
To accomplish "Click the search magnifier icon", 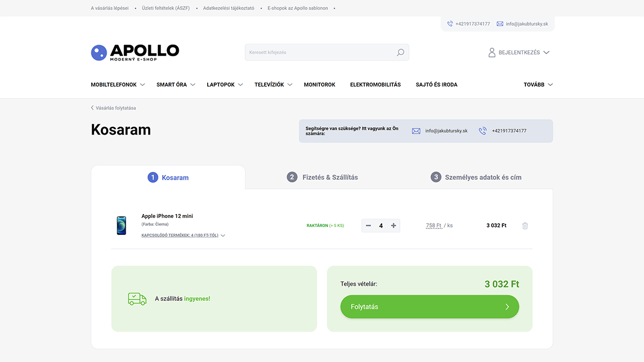I will (400, 53).
